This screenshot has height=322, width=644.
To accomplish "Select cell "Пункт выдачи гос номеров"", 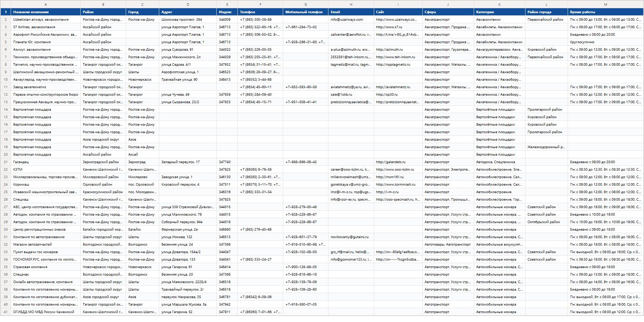I will (46, 252).
